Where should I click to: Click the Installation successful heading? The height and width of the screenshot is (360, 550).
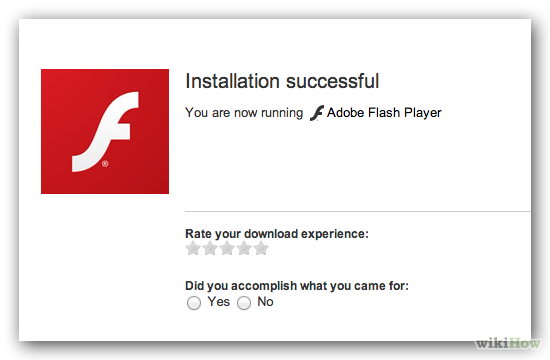pyautogui.click(x=282, y=81)
